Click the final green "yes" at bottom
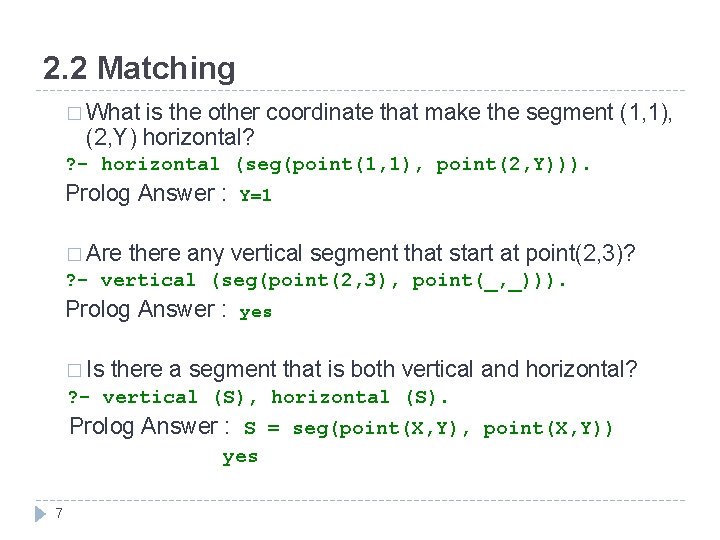 tap(240, 457)
